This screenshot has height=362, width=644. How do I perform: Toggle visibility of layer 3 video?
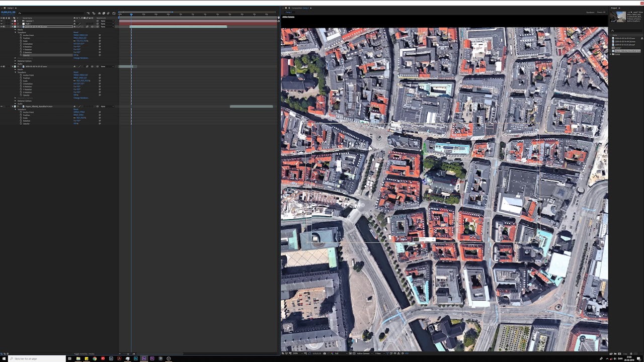click(2, 27)
